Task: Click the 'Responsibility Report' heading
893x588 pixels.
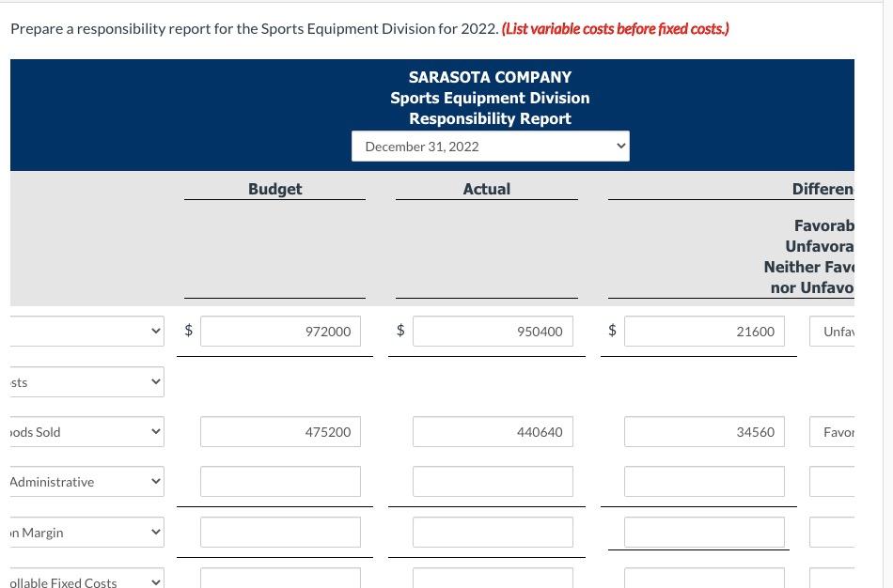Action: point(490,118)
